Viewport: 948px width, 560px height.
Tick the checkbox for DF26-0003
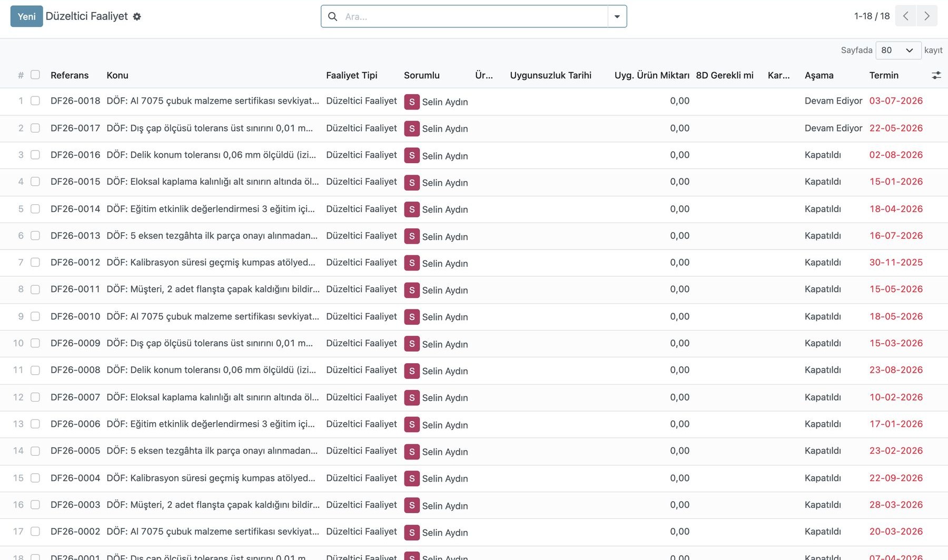[x=35, y=505]
